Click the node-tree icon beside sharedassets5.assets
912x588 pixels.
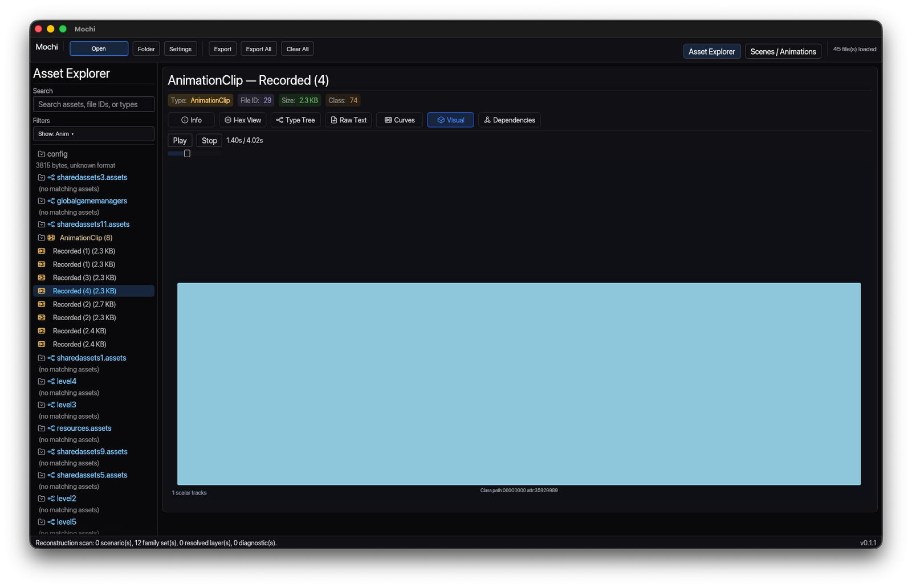coord(51,475)
